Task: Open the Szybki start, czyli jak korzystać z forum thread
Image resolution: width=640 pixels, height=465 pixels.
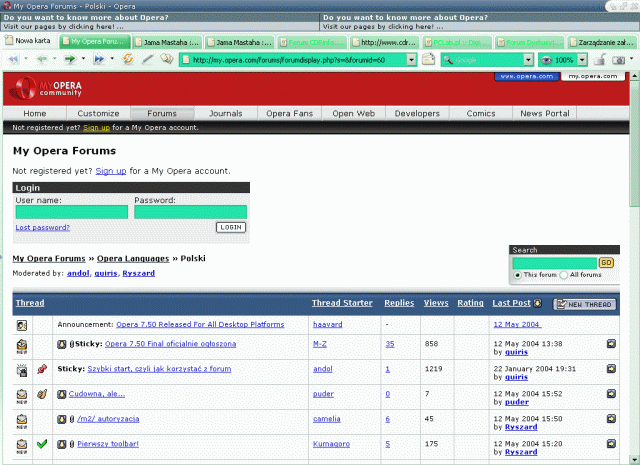Action: coord(159,369)
